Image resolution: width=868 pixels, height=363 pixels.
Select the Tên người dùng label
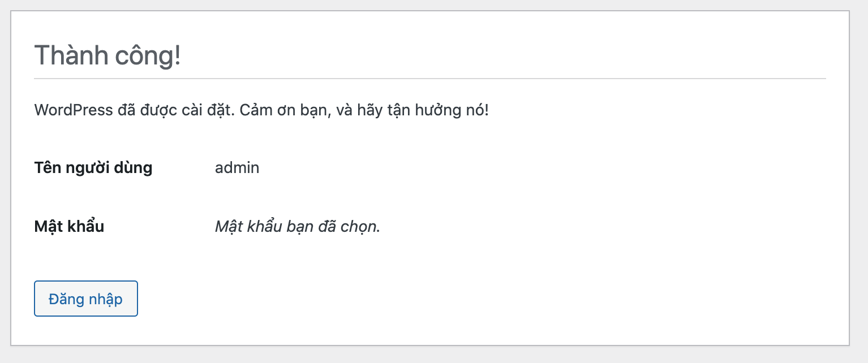[x=93, y=168]
